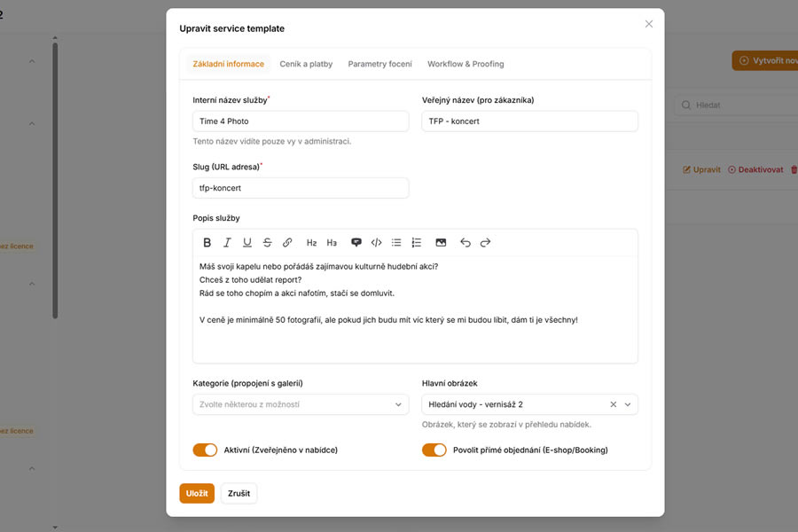798x532 pixels.
Task: Insert a code block in the editor
Action: point(376,242)
